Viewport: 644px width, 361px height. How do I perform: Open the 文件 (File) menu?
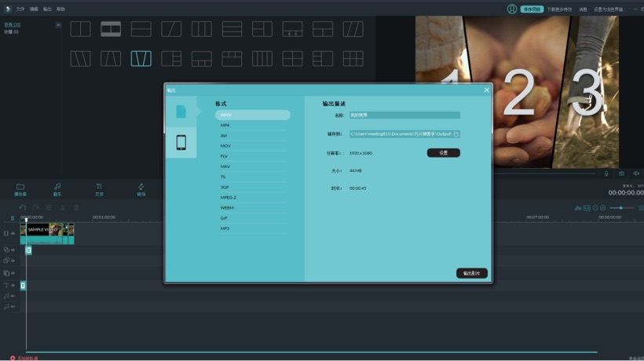[20, 9]
